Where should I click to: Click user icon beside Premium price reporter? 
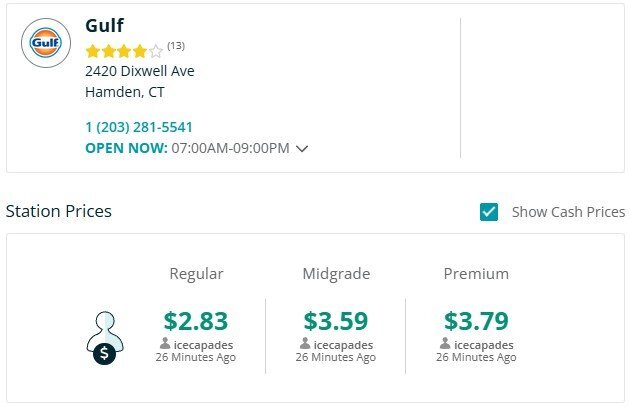[445, 344]
